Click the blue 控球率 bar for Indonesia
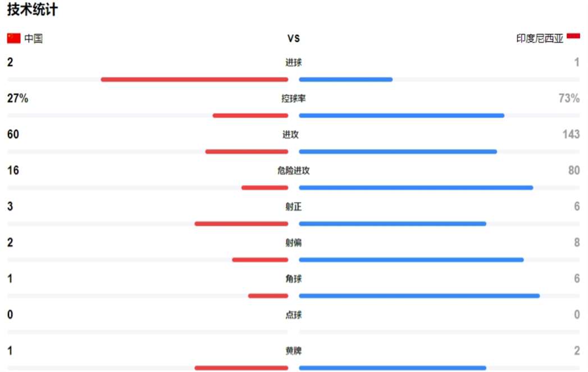Viewport: 588px width, 372px height. click(x=402, y=116)
